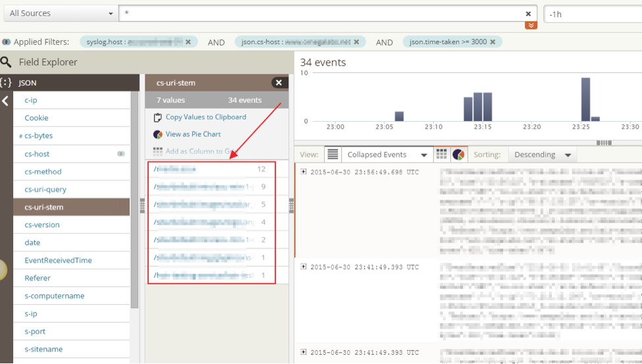Select the event list view icon
Viewport: 642px width, 364px height.
point(333,155)
